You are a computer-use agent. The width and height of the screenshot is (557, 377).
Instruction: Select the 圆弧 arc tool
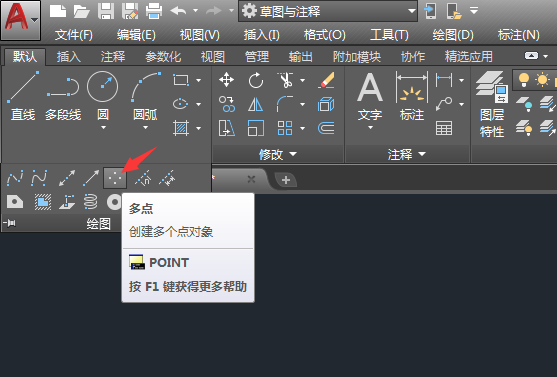(x=145, y=96)
